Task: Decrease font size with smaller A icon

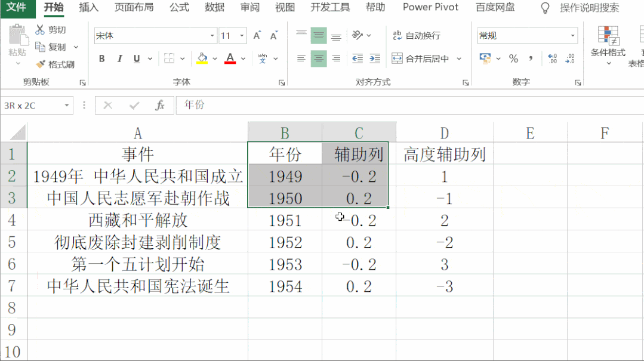Action: click(274, 36)
